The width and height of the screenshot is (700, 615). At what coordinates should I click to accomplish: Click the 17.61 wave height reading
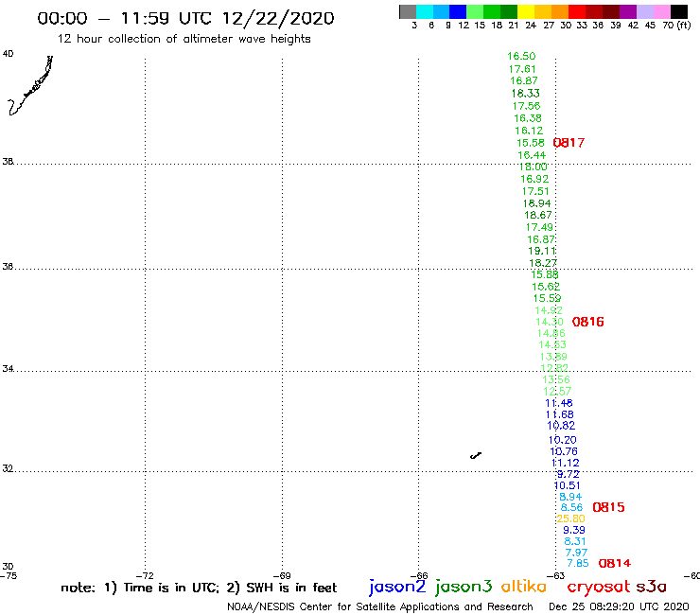tap(522, 69)
